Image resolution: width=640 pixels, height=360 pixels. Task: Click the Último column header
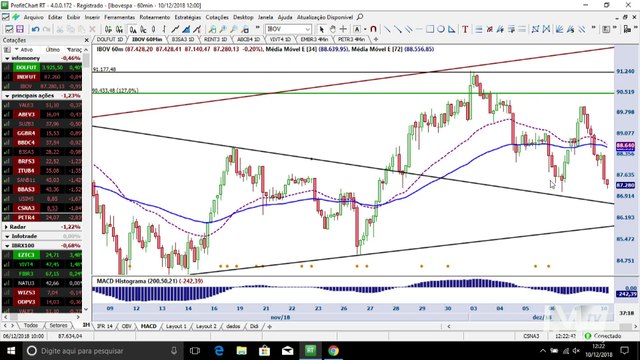pyautogui.click(x=53, y=49)
